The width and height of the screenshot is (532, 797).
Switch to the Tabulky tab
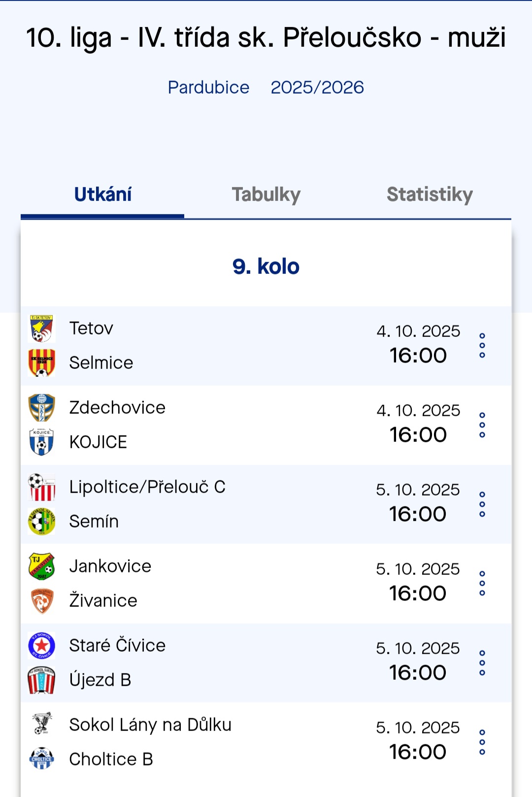point(266,195)
